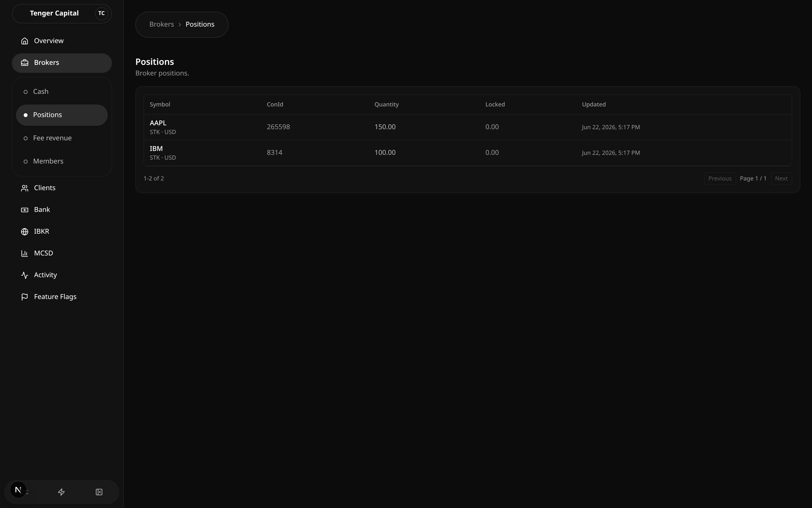Click the Locked column header
This screenshot has height=508, width=812.
[x=495, y=105]
